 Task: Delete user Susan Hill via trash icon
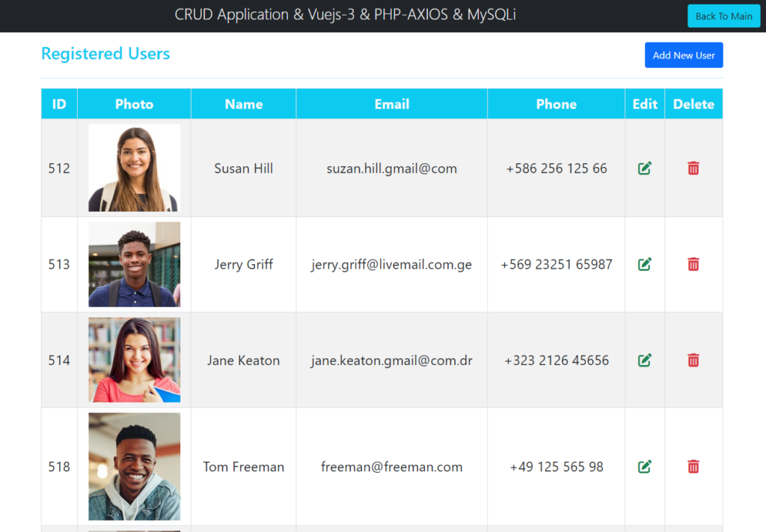coord(693,168)
